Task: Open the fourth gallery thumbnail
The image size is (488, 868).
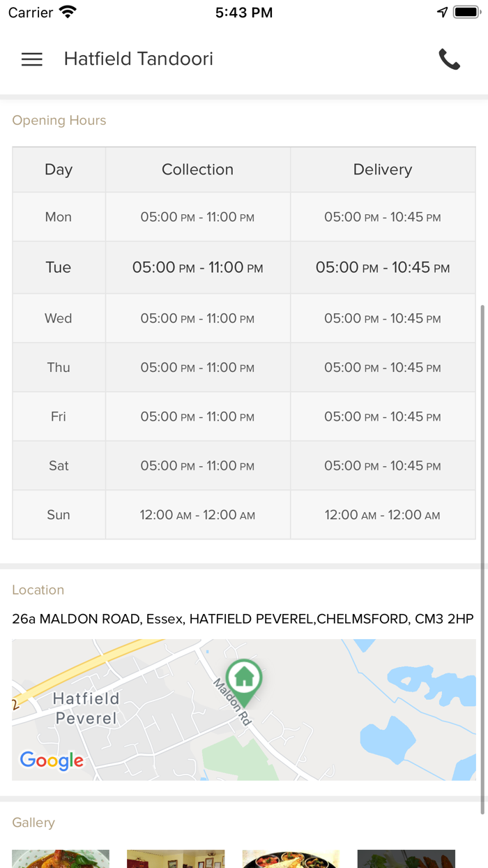Action: tap(406, 858)
